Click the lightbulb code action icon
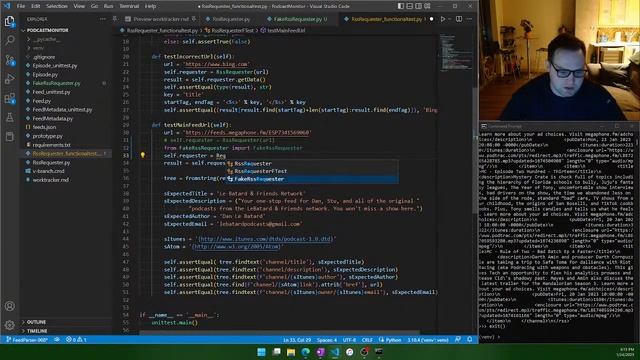This screenshot has width=640, height=360. 142,155
